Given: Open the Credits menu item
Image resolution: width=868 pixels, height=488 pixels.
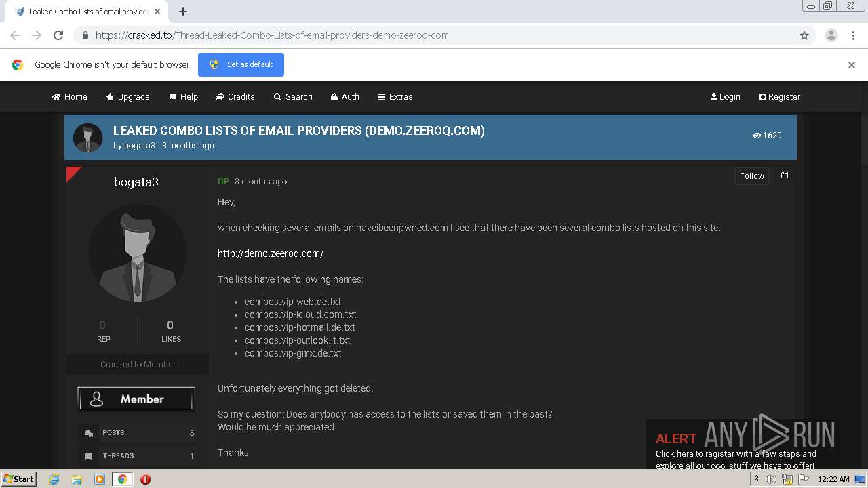Looking at the screenshot, I should tap(235, 96).
